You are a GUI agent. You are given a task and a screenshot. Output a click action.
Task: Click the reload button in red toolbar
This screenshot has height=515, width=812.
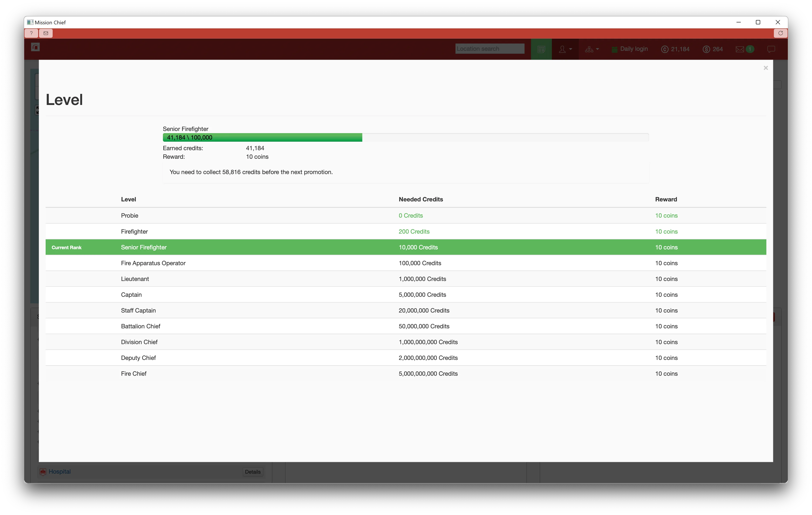[780, 33]
